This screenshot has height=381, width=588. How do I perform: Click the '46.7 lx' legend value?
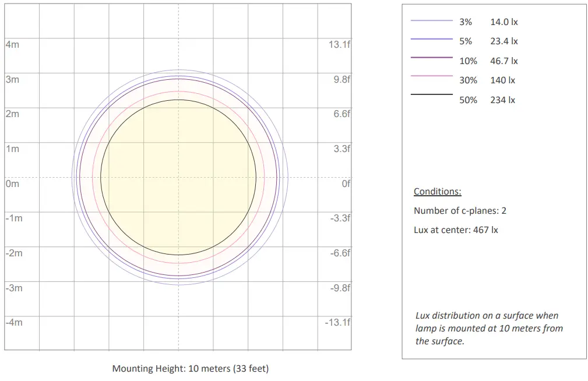(504, 61)
